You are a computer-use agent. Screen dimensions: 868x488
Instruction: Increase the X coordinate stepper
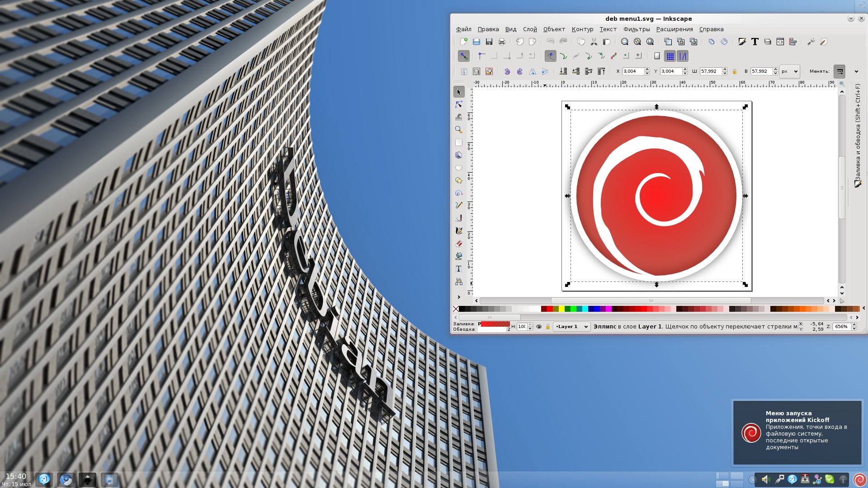647,70
